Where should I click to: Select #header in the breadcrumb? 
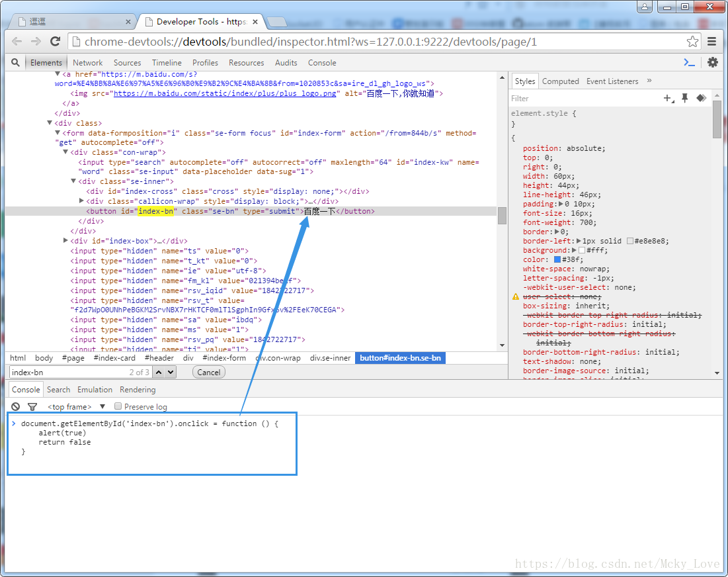coord(159,358)
